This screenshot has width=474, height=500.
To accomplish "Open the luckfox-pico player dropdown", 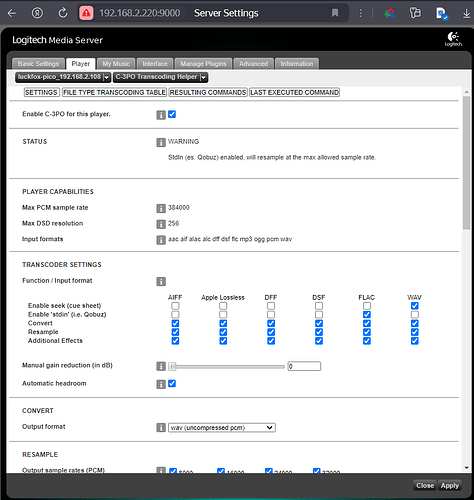I will pos(63,77).
